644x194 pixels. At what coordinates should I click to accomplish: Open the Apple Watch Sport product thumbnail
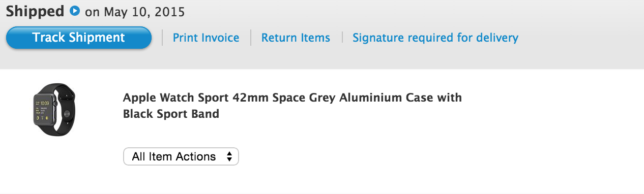pyautogui.click(x=54, y=110)
